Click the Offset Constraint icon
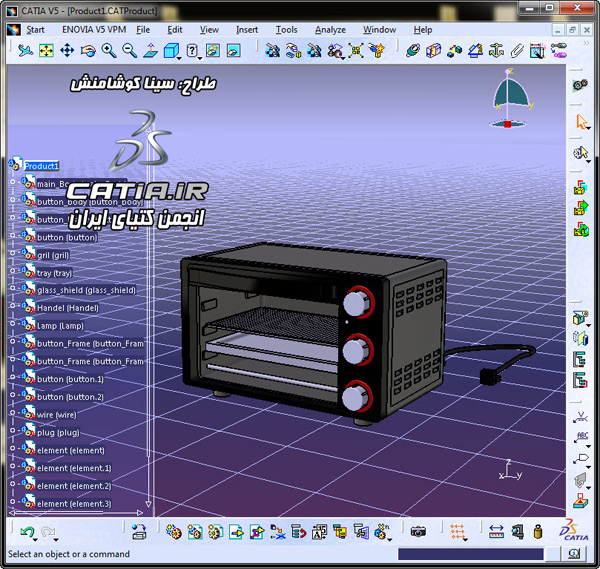The height and width of the screenshot is (569, 600). (x=454, y=51)
